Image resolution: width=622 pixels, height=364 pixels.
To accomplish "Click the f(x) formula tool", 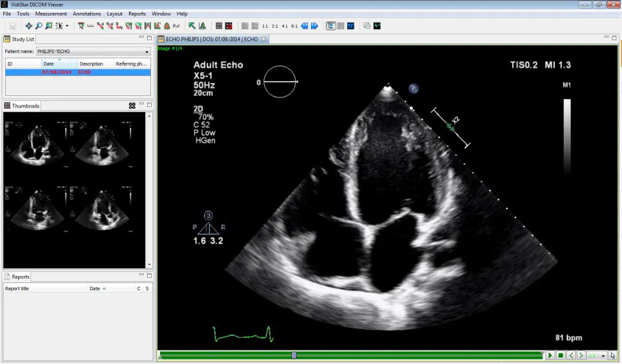I will [176, 26].
